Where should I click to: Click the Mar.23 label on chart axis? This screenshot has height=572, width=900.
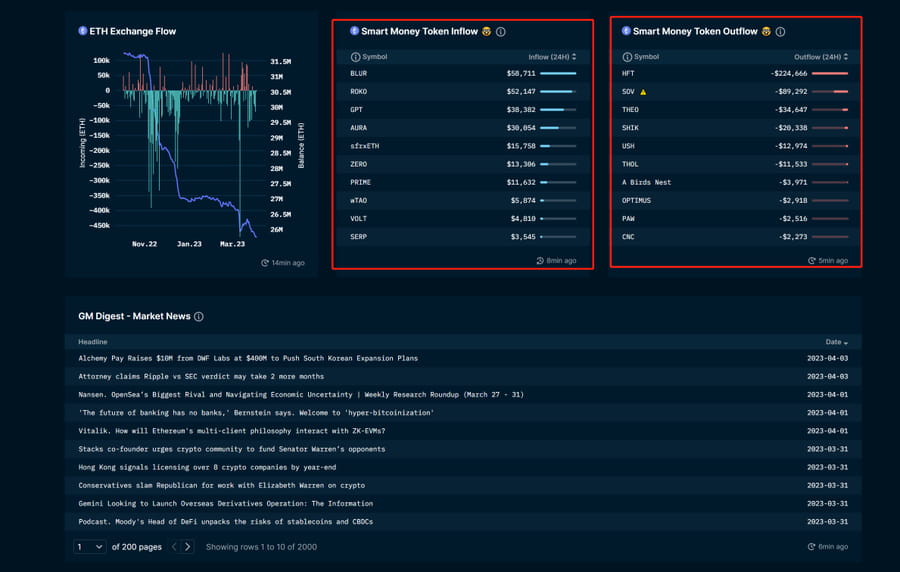232,244
